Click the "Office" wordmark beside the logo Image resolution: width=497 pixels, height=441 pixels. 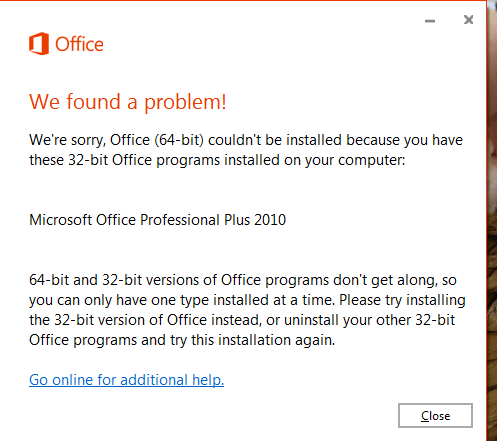click(x=79, y=44)
